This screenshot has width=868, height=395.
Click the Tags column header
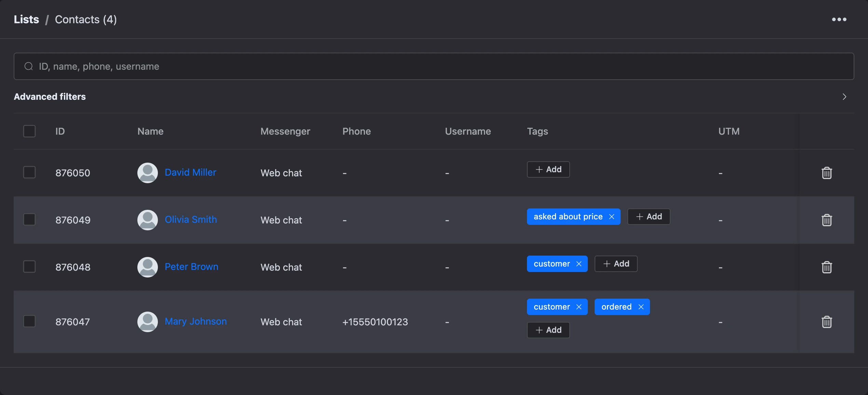(538, 131)
